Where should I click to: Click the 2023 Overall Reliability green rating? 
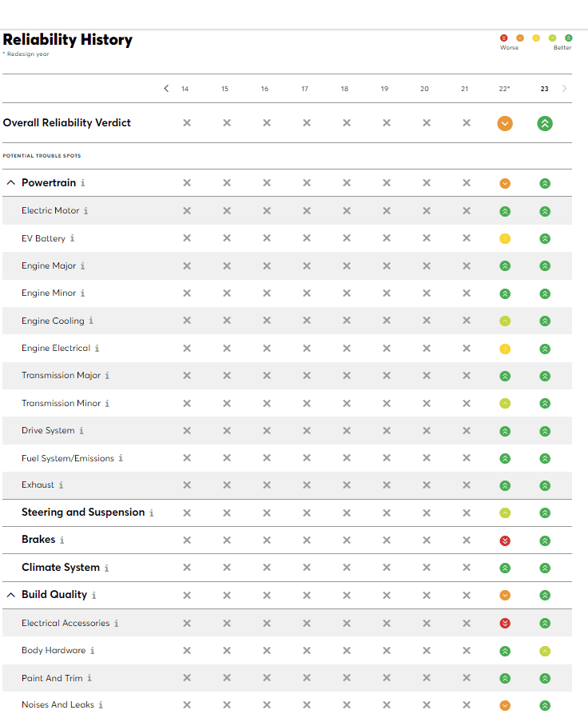pos(545,123)
